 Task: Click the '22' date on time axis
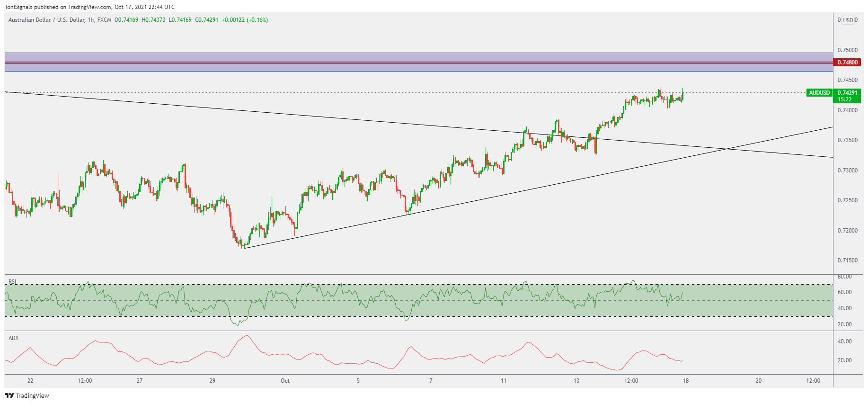(x=30, y=381)
